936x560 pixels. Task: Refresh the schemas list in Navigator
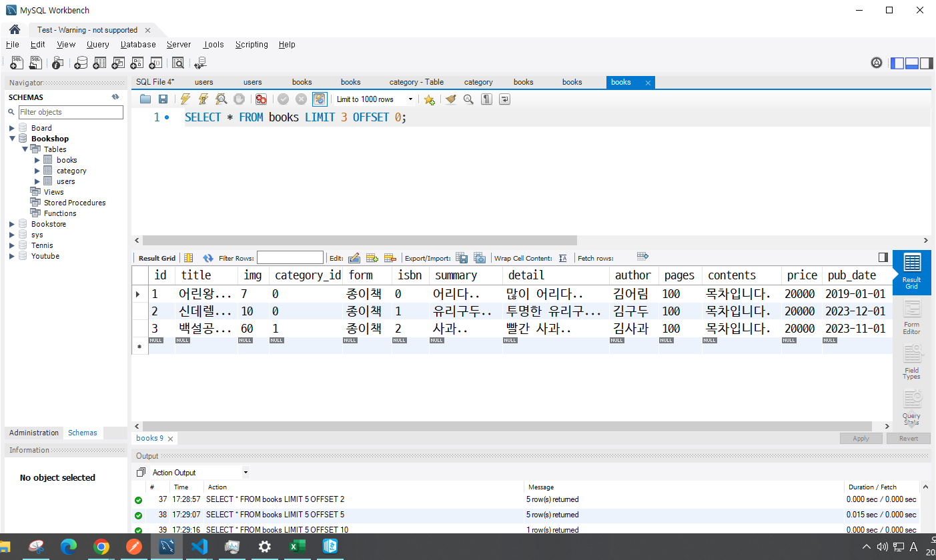tap(115, 97)
